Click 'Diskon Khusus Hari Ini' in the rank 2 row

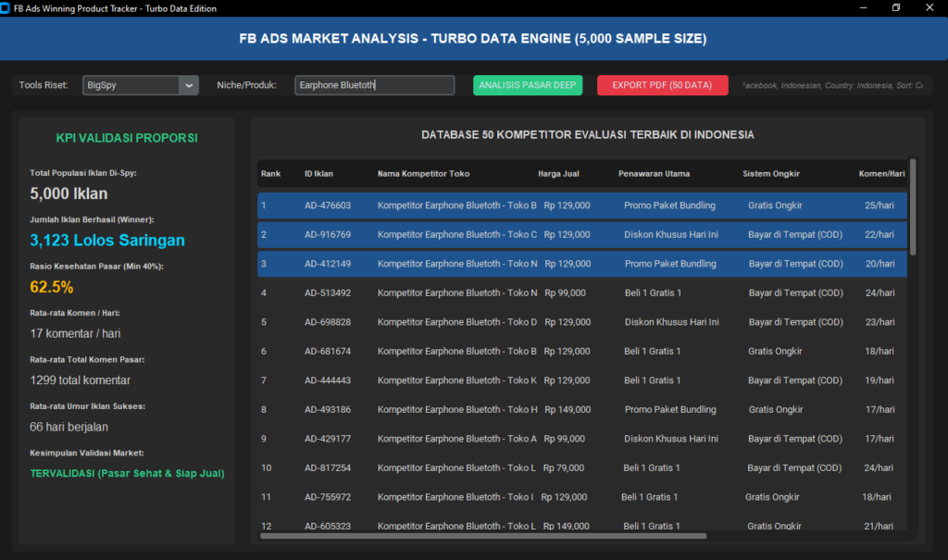pos(671,234)
